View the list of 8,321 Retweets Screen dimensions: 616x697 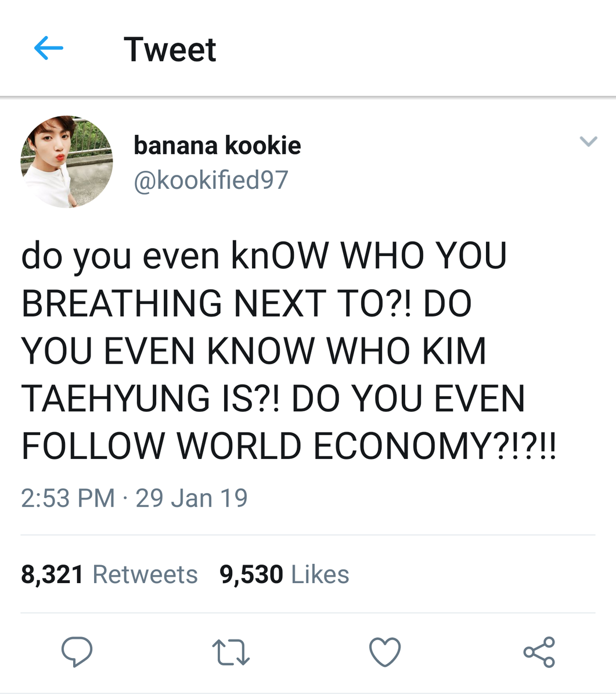click(x=109, y=574)
